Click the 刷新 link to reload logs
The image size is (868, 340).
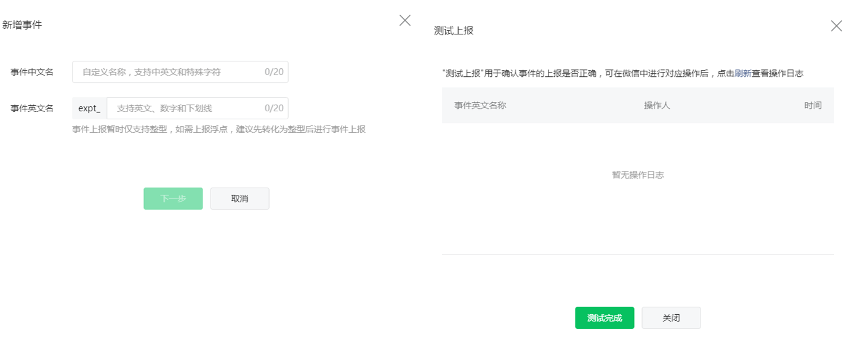click(x=742, y=73)
